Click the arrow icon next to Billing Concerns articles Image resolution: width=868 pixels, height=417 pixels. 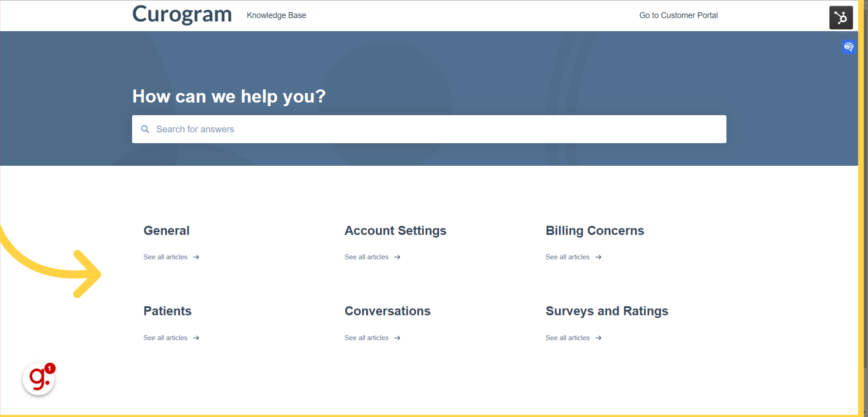coord(599,257)
